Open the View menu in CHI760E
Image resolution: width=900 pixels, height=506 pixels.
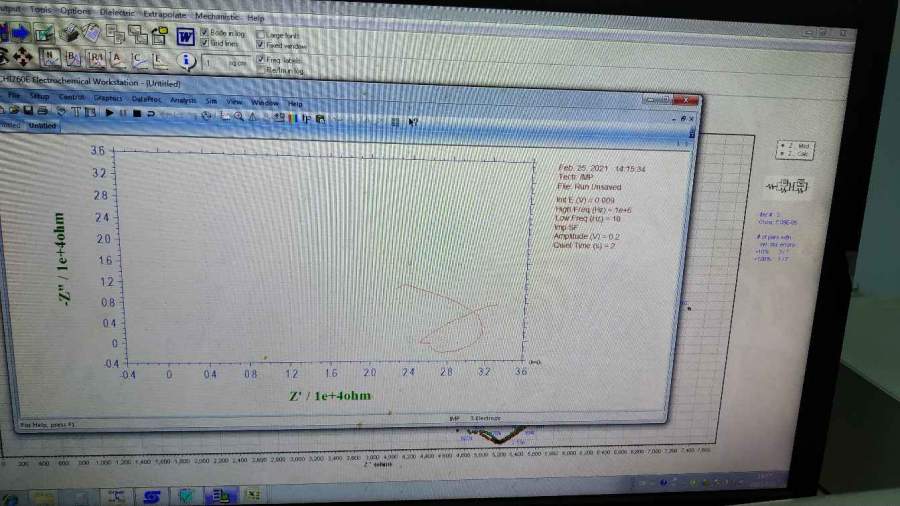234,102
